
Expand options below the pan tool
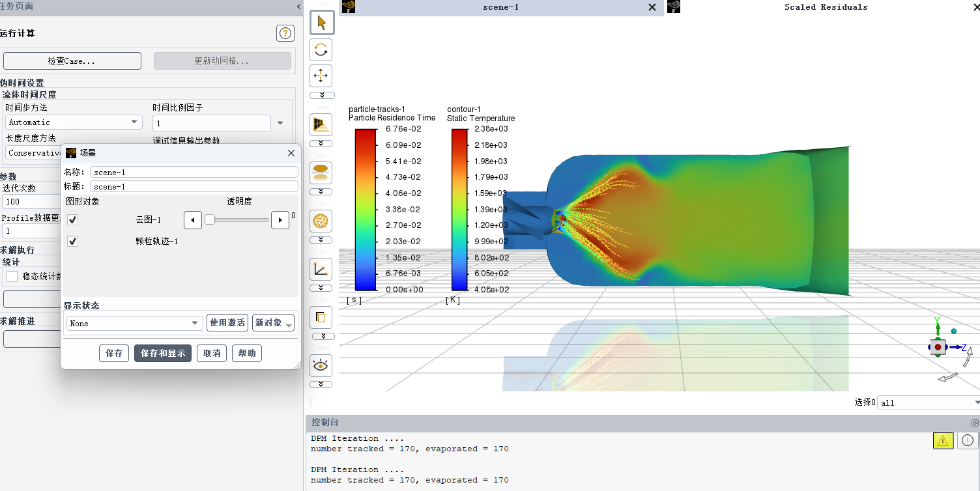321,95
